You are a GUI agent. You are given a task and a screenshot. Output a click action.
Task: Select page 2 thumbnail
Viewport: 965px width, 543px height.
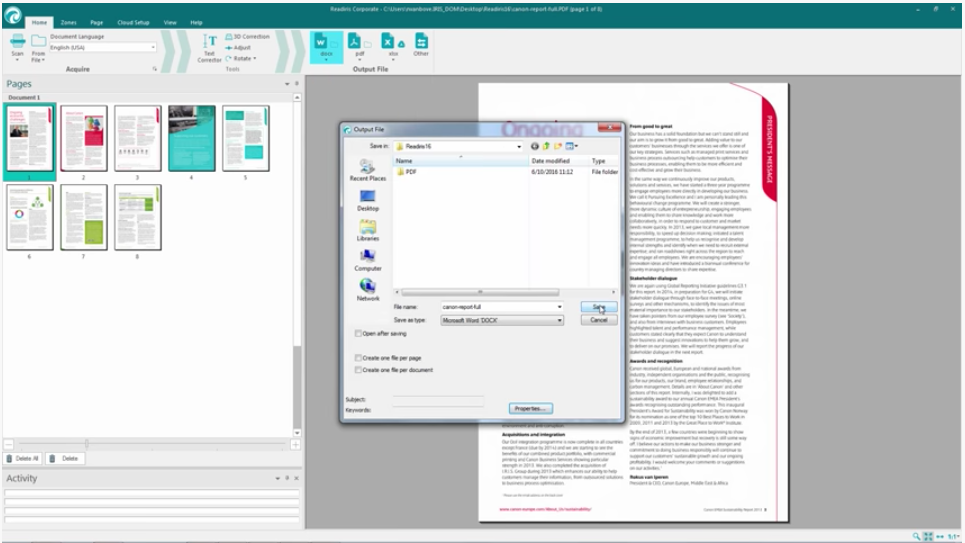(x=84, y=138)
